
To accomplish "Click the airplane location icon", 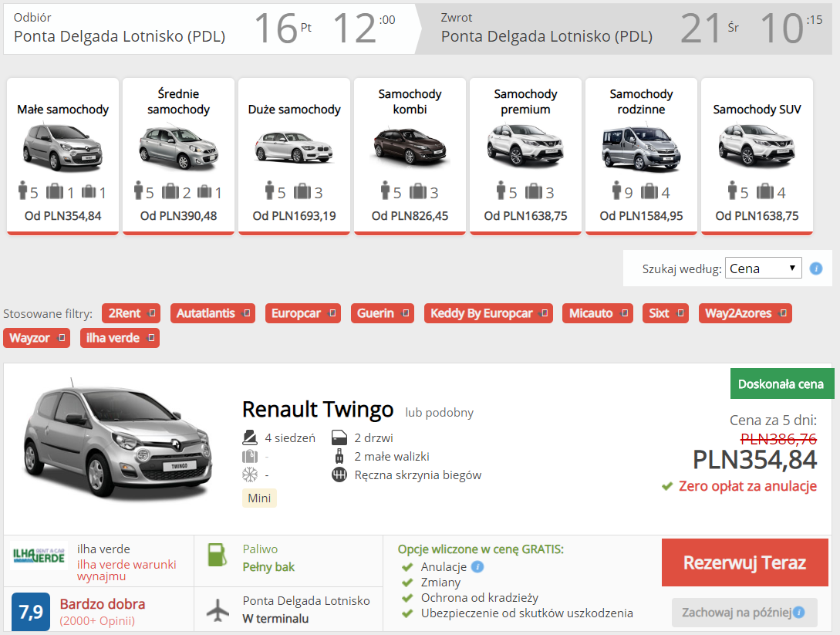I will click(218, 610).
